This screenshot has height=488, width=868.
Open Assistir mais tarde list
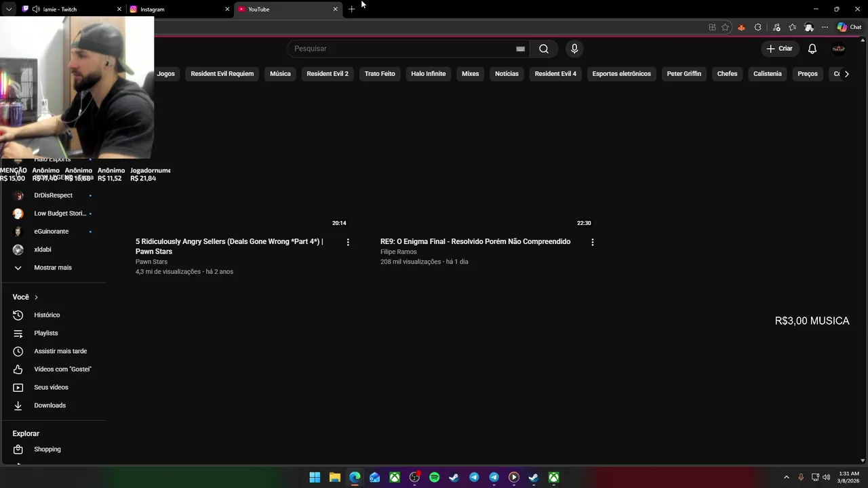54,351
